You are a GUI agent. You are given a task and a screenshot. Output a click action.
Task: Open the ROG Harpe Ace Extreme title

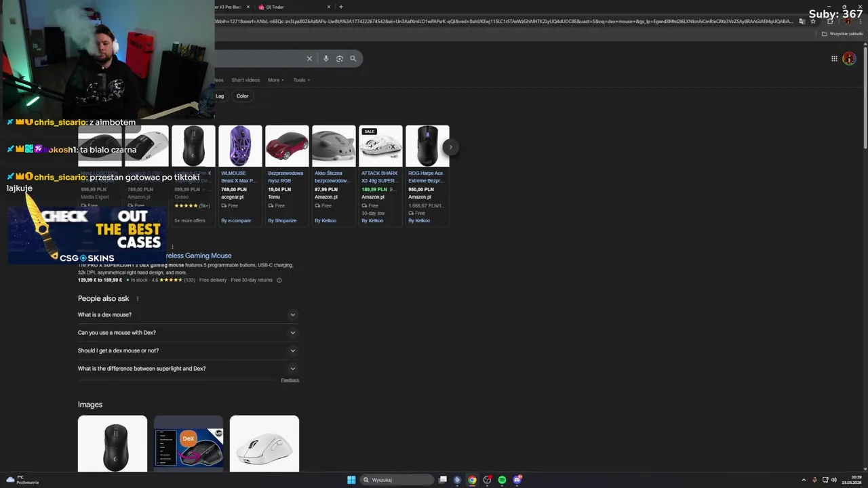point(426,177)
